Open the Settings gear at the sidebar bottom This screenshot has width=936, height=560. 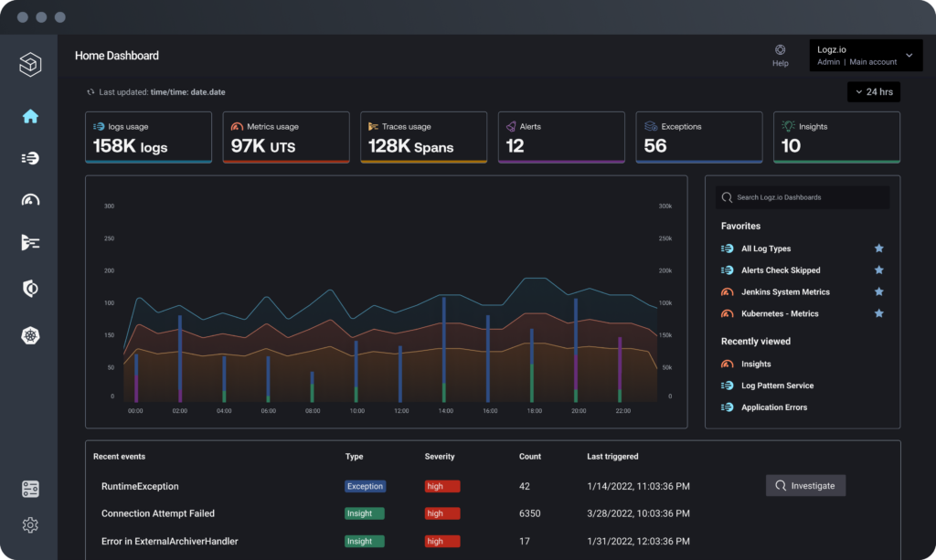click(30, 525)
